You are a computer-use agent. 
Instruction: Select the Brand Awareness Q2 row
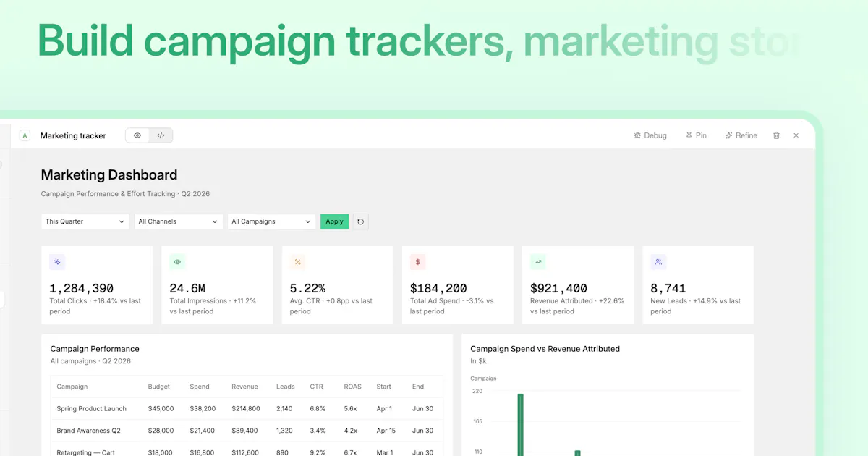(247, 431)
